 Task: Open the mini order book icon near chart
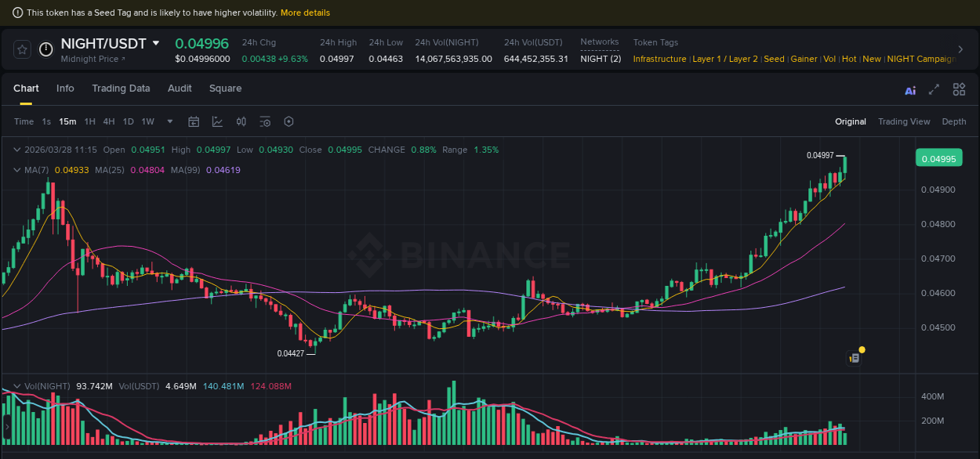[853, 356]
